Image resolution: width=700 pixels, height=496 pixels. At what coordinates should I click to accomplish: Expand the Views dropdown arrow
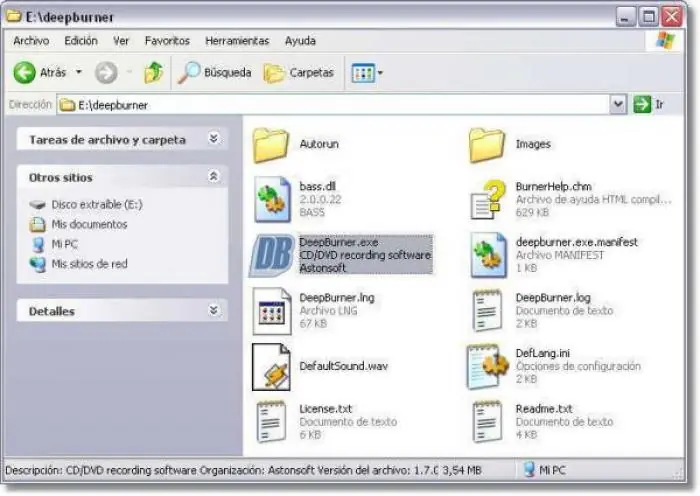(380, 72)
